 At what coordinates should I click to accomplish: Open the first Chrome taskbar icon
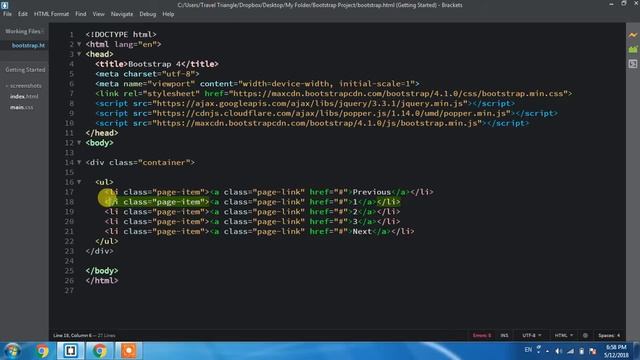click(41, 351)
